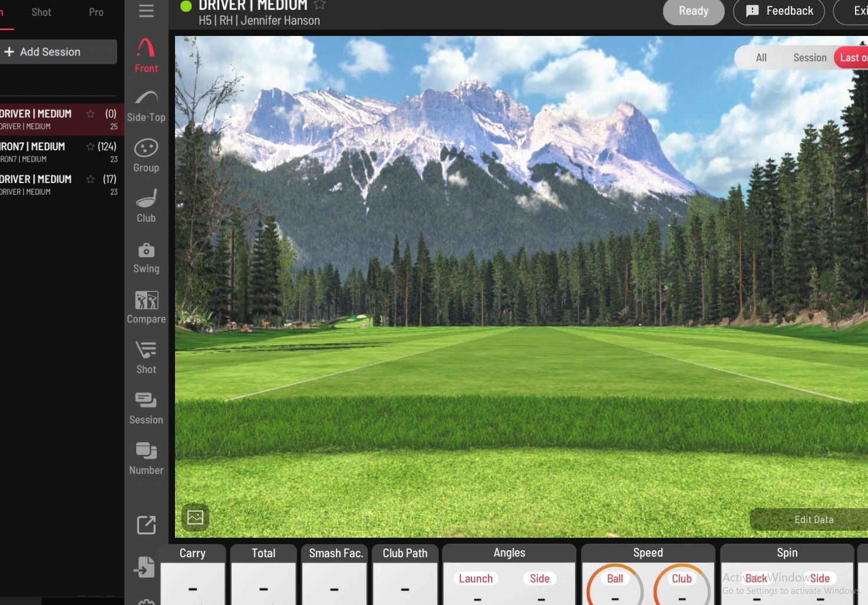Switch to the Side-Top view

(146, 106)
